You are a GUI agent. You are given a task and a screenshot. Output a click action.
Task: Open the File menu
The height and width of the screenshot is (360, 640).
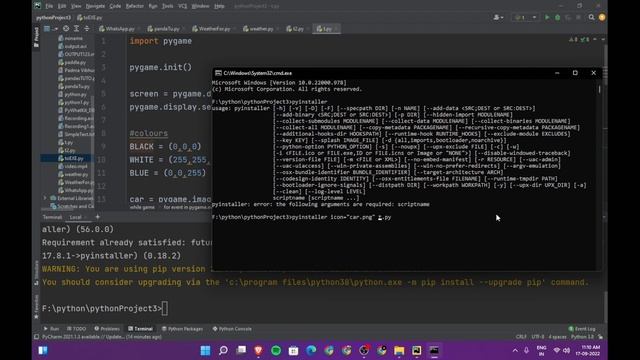point(49,6)
